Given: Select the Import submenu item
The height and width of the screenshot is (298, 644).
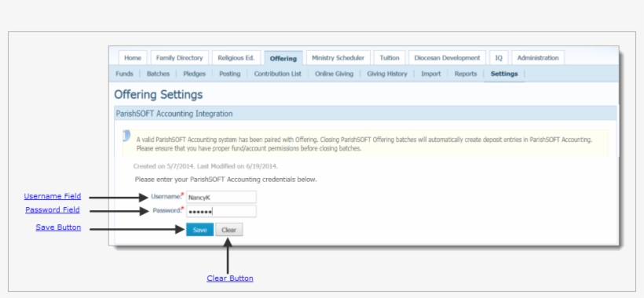Looking at the screenshot, I should click(x=431, y=74).
